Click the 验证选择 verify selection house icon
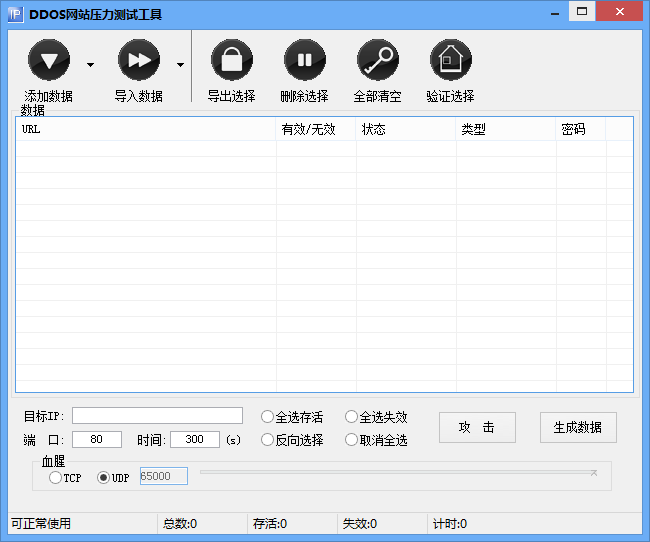The image size is (650, 542). [451, 60]
